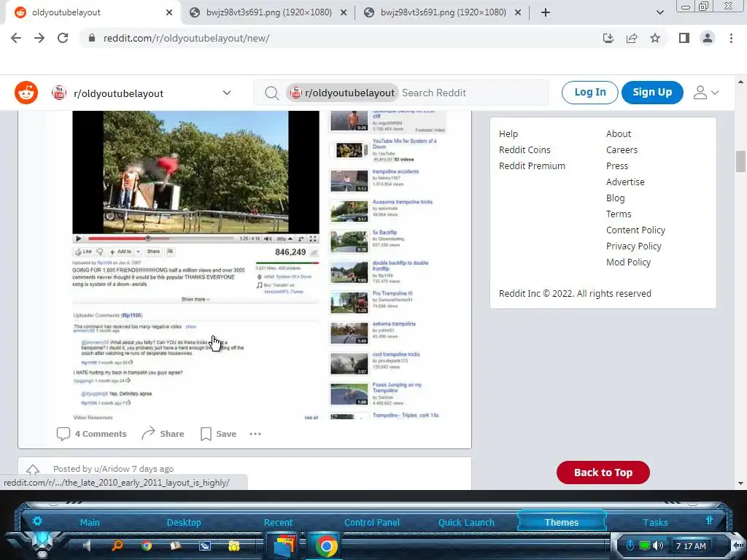This screenshot has width=747, height=560.
Task: Open the About link
Action: (619, 134)
